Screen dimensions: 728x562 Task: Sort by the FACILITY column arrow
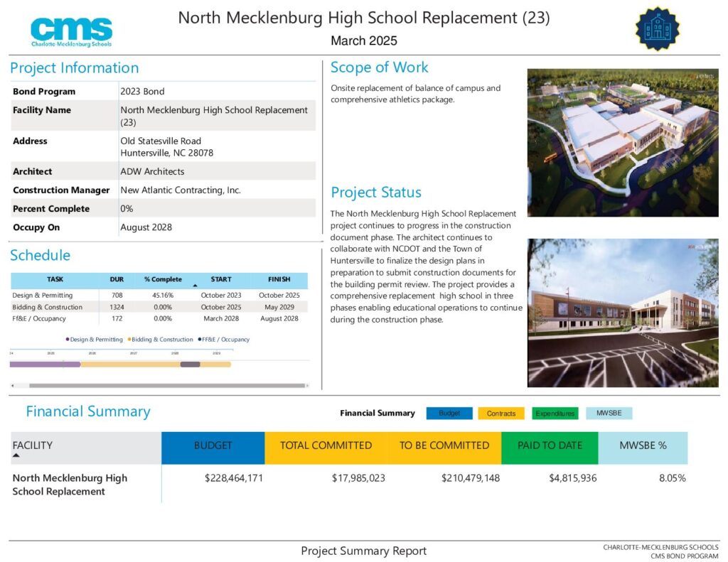pos(16,455)
